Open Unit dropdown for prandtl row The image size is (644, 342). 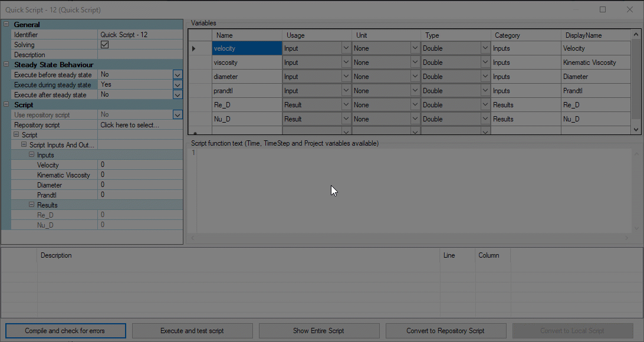pos(415,91)
